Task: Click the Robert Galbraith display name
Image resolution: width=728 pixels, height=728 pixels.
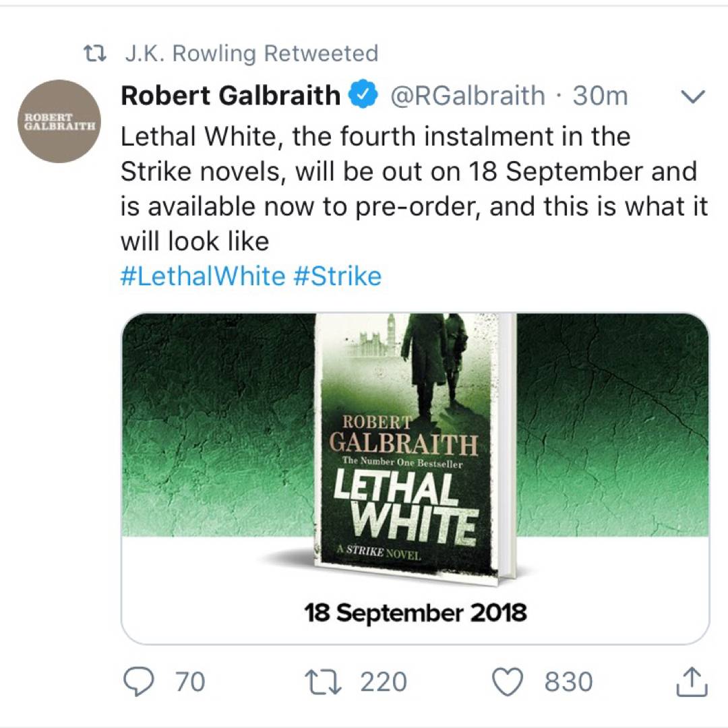Action: point(230,96)
